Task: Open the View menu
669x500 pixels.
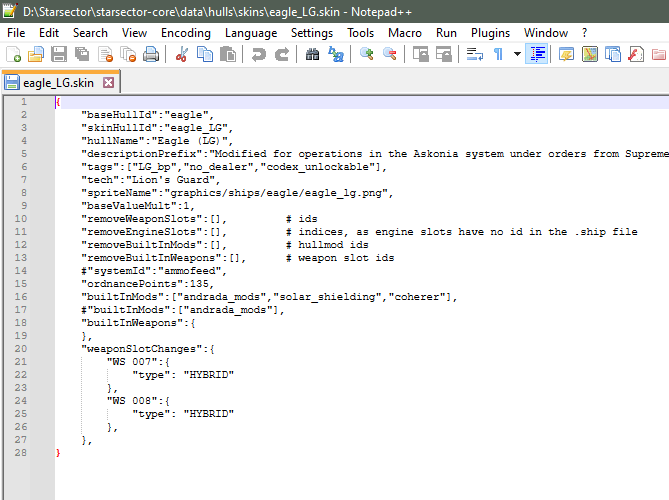Action: [x=134, y=33]
